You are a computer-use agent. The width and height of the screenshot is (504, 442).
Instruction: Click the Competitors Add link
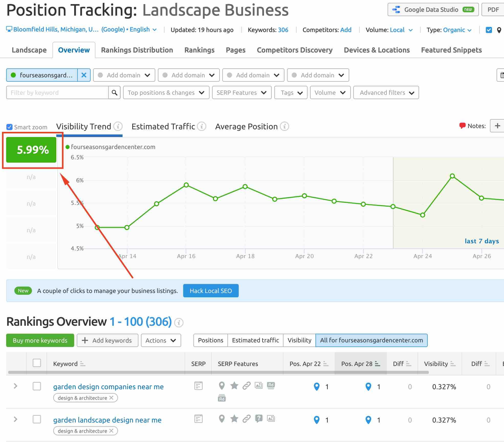(346, 30)
